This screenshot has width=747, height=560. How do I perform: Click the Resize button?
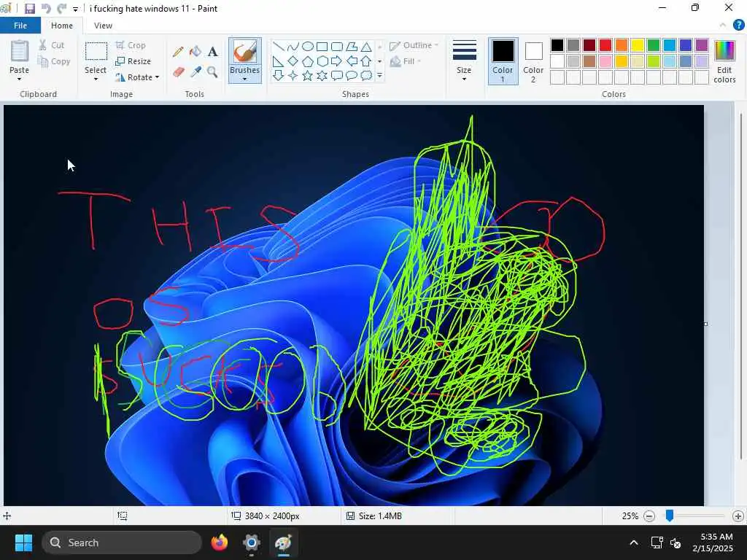(x=133, y=61)
